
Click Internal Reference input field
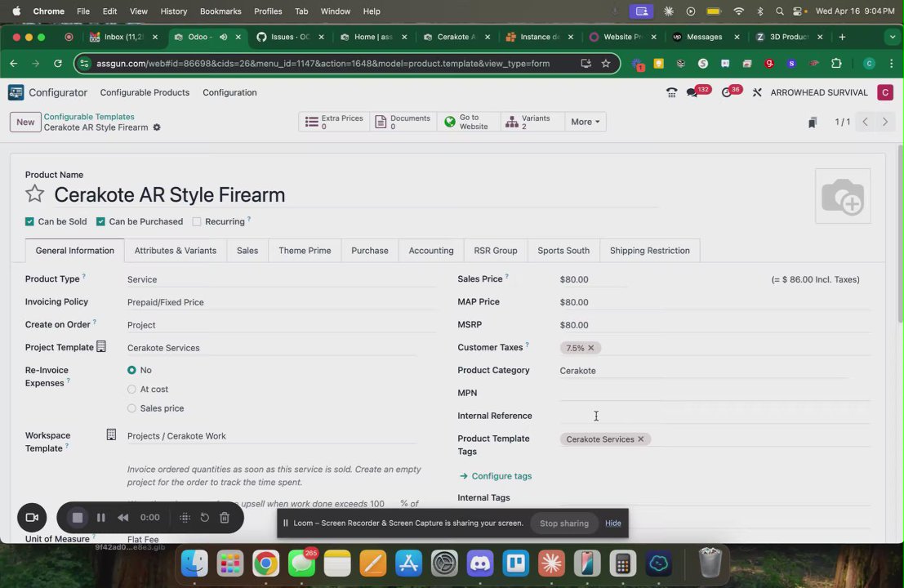pyautogui.click(x=715, y=416)
